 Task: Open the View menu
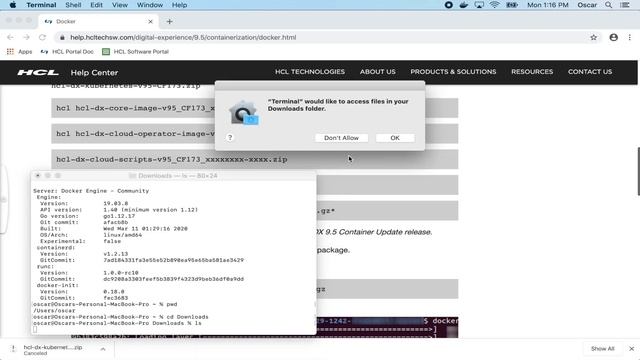tap(120, 5)
